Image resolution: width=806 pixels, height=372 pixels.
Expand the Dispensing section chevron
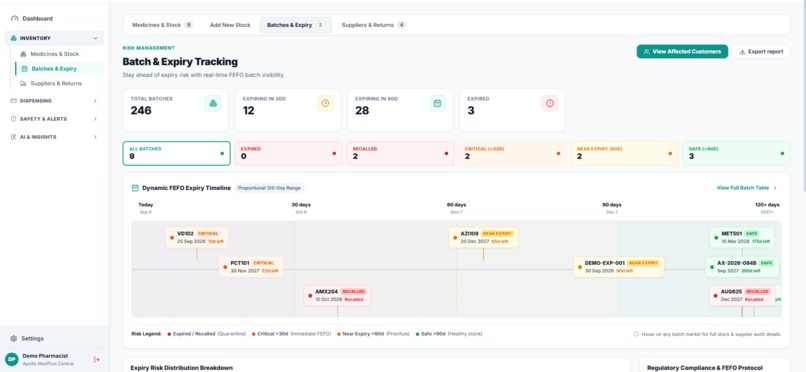[x=95, y=101]
